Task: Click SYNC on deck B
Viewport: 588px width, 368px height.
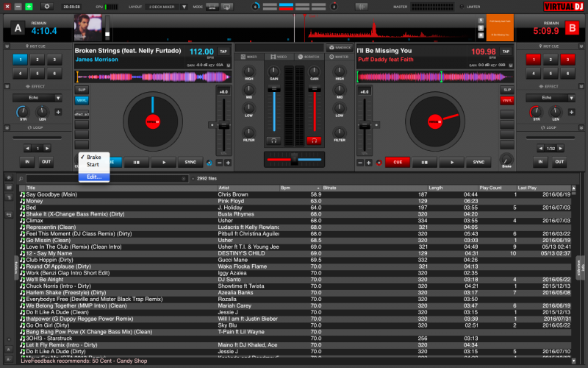Action: click(x=478, y=162)
